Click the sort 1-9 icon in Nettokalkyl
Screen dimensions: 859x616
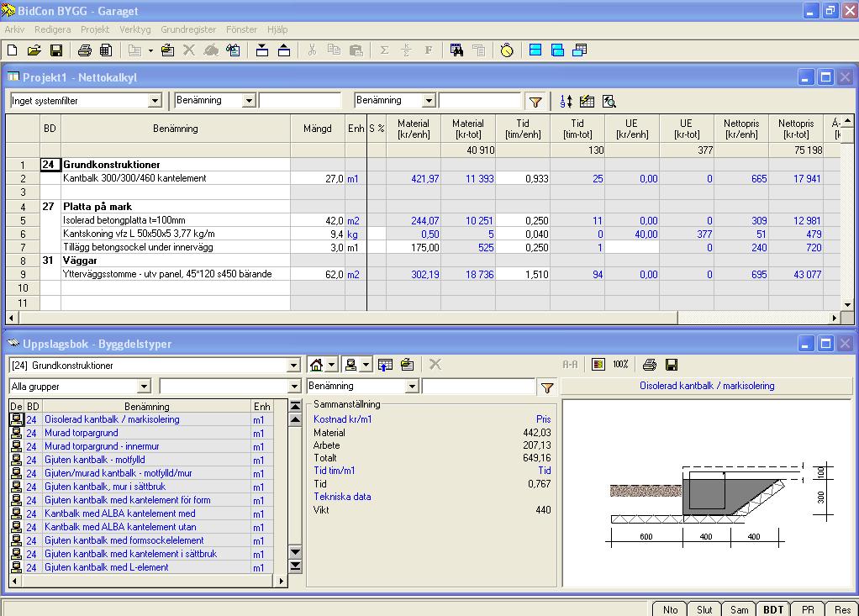point(566,102)
